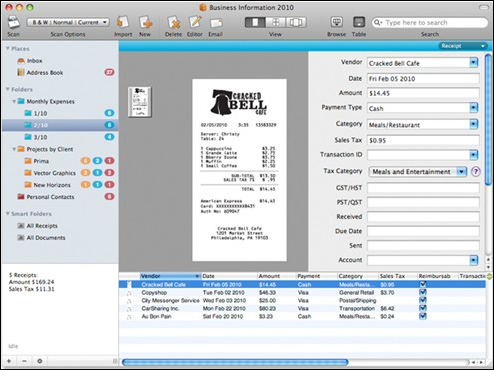Image resolution: width=494 pixels, height=370 pixels.
Task: Sort by the Amount column header
Action: [277, 276]
